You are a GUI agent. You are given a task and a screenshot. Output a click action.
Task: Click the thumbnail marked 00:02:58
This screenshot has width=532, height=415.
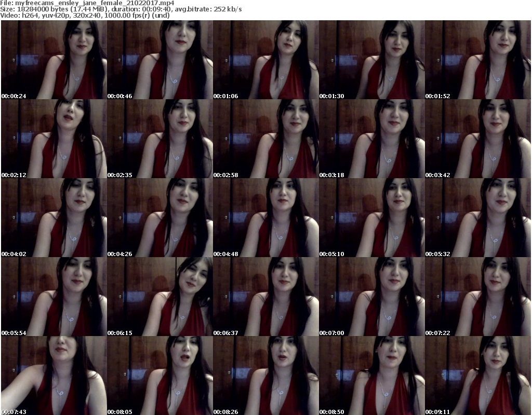tap(265, 139)
